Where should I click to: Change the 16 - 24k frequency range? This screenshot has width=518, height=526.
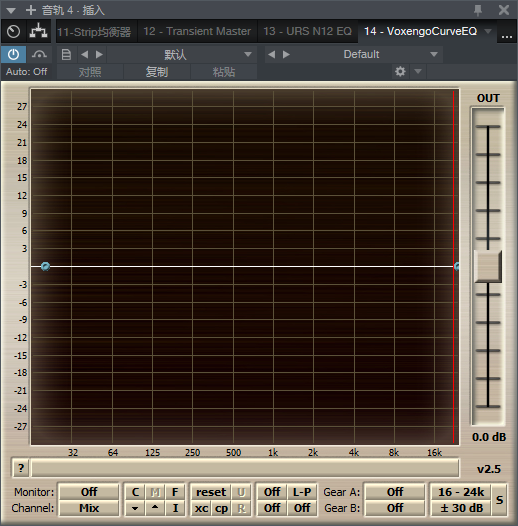tap(461, 492)
